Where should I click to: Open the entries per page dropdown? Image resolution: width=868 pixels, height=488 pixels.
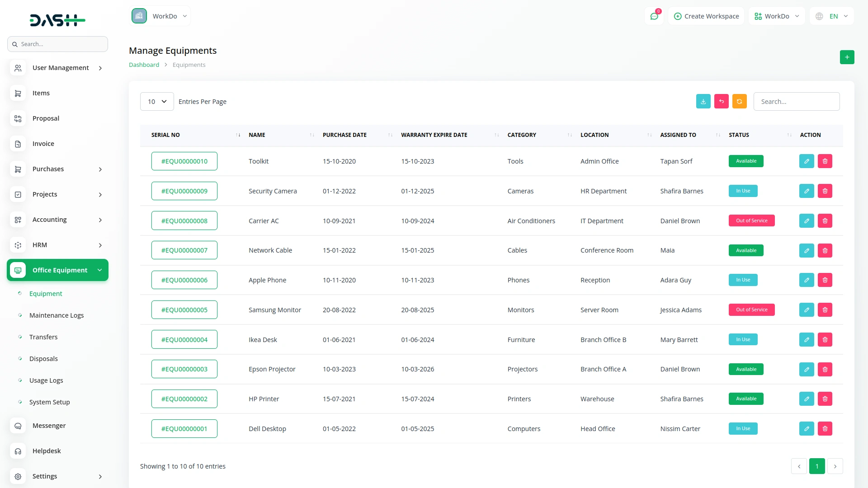tap(157, 102)
